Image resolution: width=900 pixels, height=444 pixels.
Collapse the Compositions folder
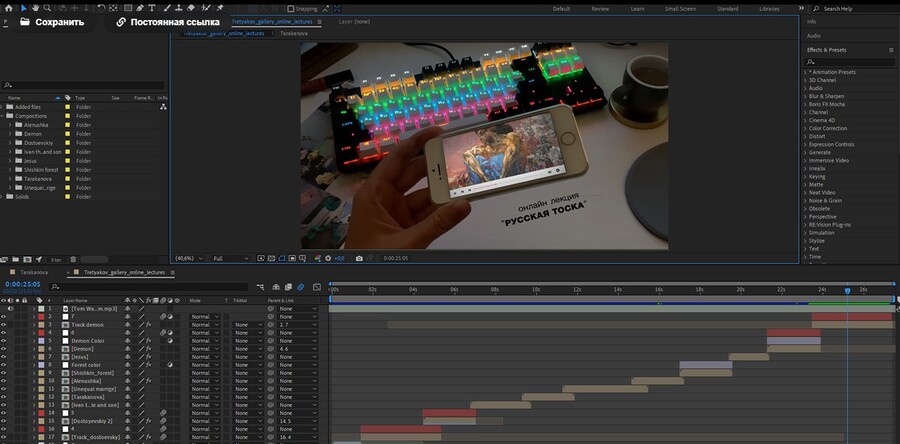(2, 116)
